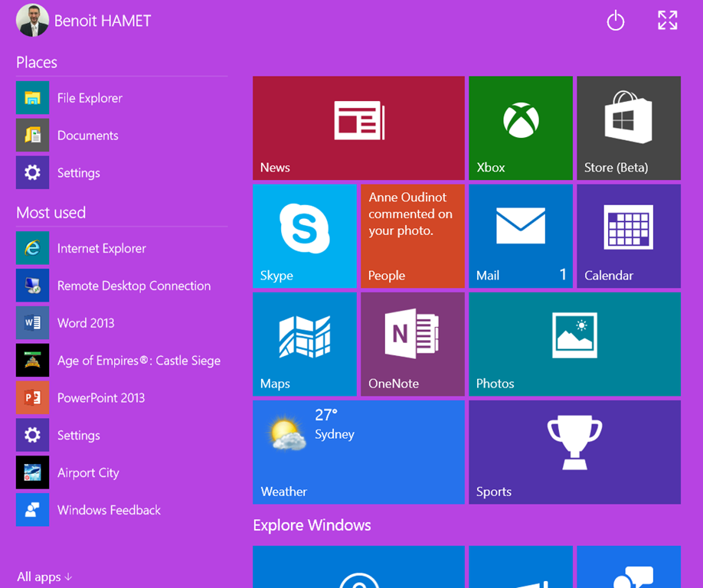The image size is (703, 588).
Task: Open the Mail tile
Action: pyautogui.click(x=520, y=236)
